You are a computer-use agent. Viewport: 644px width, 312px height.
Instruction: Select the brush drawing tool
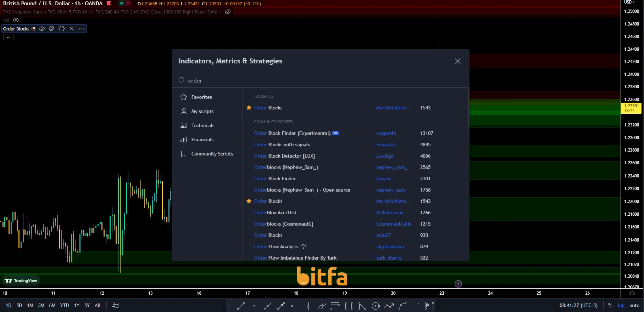pos(322,306)
